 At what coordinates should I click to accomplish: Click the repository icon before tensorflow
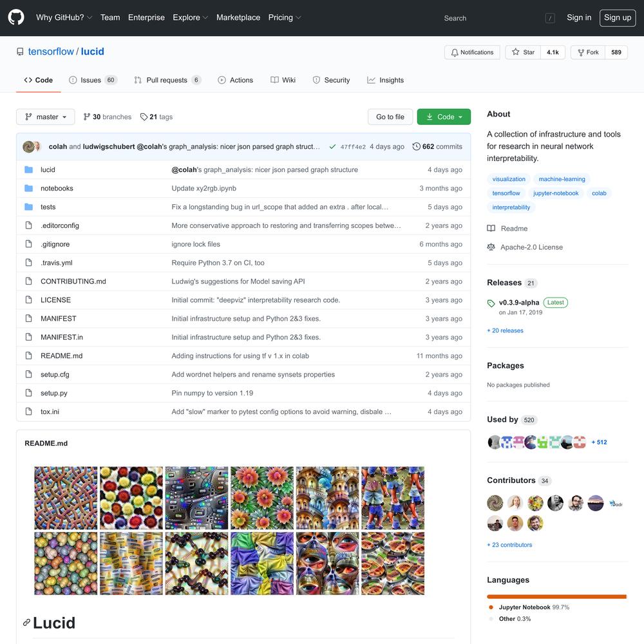pos(20,52)
